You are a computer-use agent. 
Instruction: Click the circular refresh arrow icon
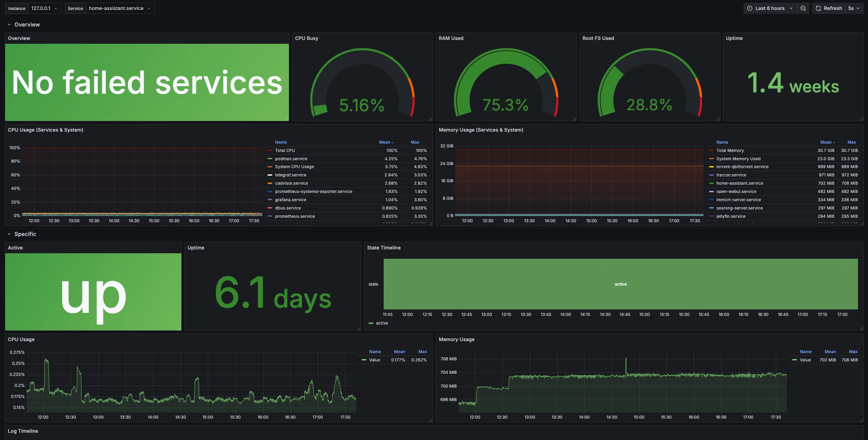(818, 8)
